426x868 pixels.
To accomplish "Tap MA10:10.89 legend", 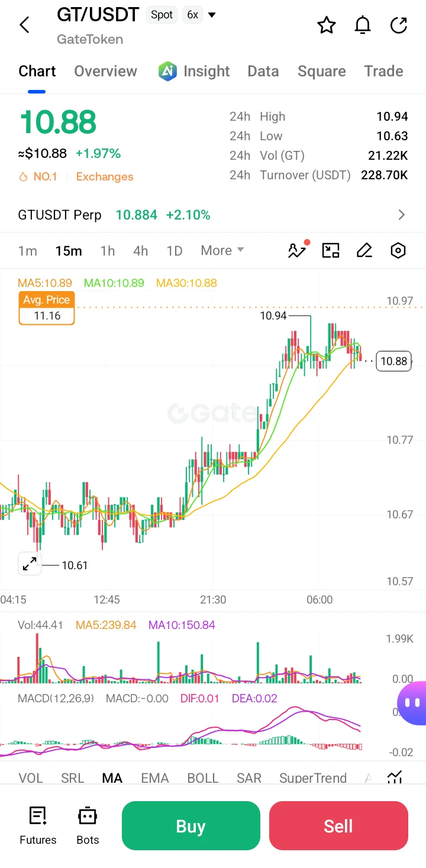I will (x=114, y=283).
